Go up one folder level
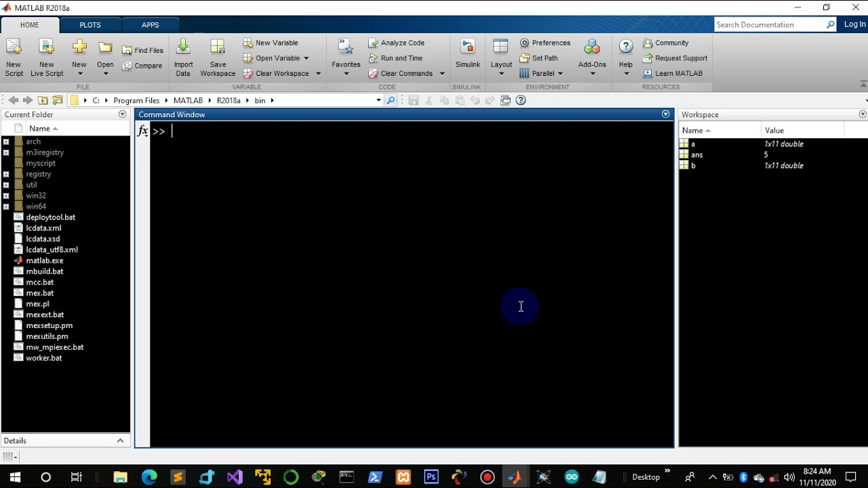This screenshot has width=868, height=488. coord(43,100)
